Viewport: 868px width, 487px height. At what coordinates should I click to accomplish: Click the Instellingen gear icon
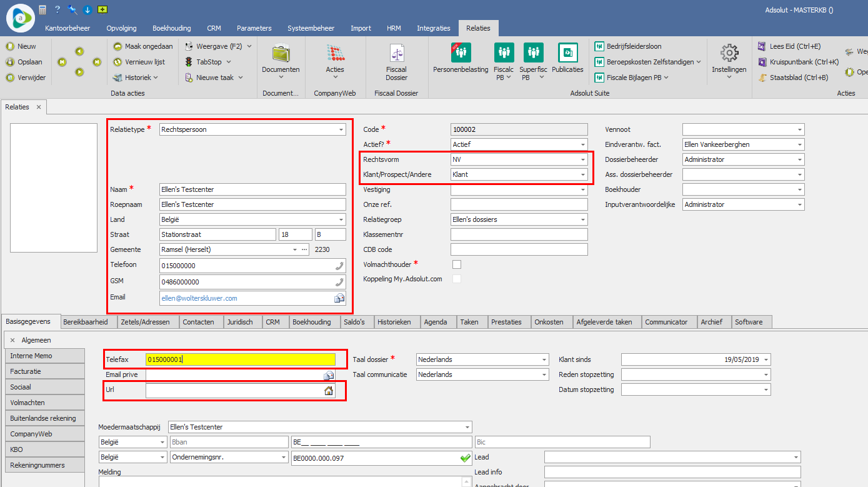click(x=729, y=53)
